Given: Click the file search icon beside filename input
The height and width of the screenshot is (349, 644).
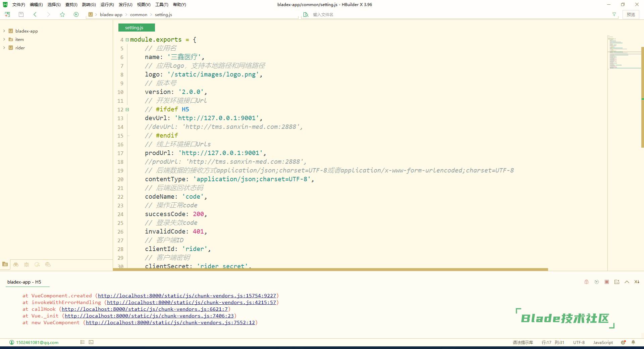Looking at the screenshot, I should [x=306, y=14].
